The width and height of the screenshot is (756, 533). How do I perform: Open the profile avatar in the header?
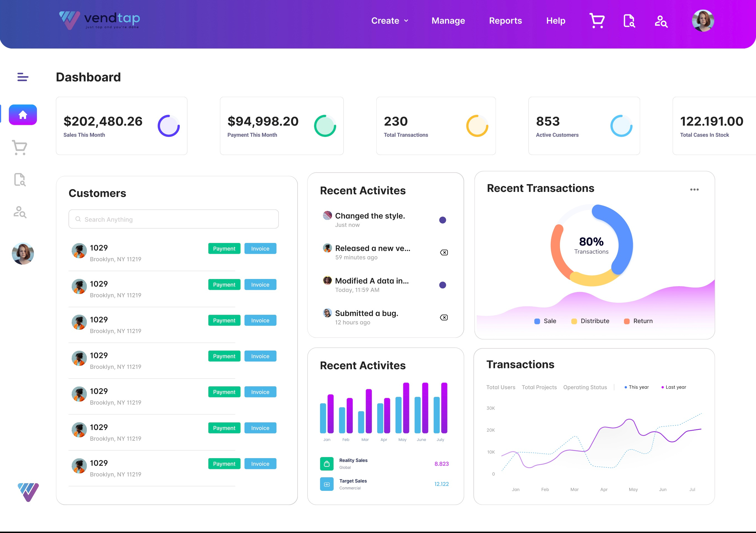(703, 21)
